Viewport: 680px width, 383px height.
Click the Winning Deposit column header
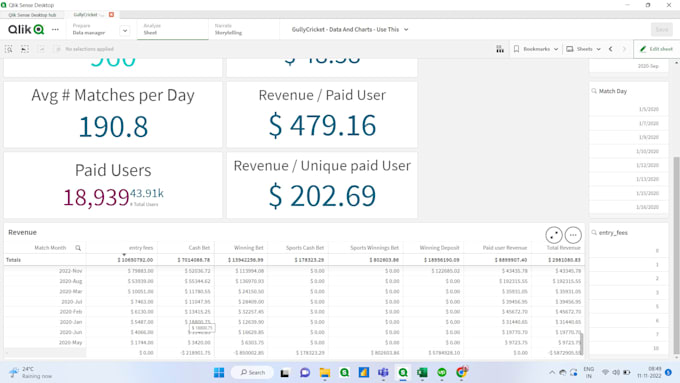439,248
